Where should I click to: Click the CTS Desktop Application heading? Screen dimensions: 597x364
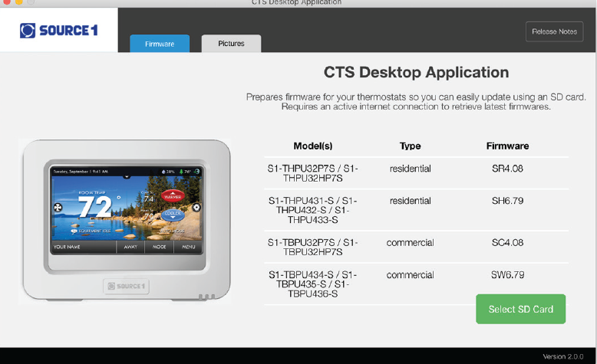[416, 72]
